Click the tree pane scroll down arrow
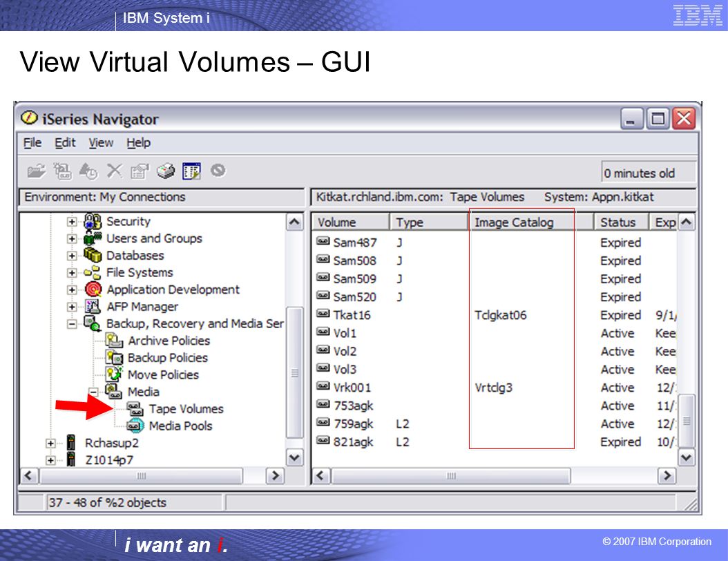This screenshot has height=561, width=728. point(294,457)
